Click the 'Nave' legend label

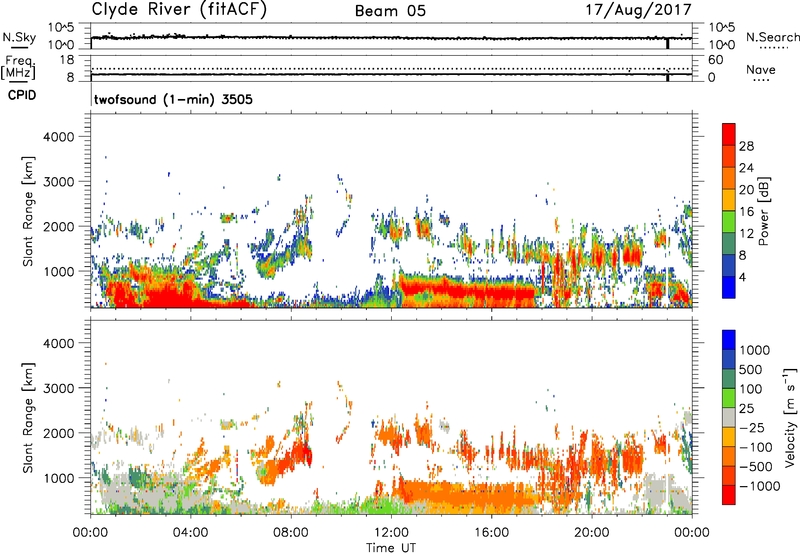coord(761,69)
